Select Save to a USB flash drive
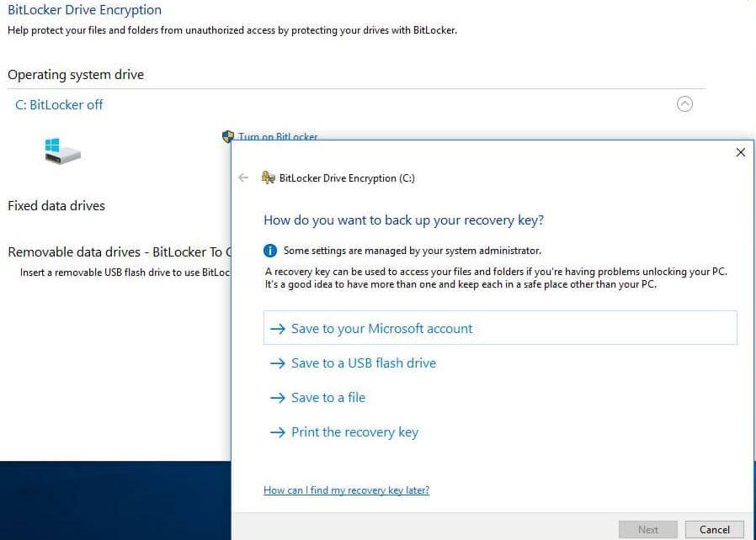Viewport: 756px width, 540px height. point(364,363)
